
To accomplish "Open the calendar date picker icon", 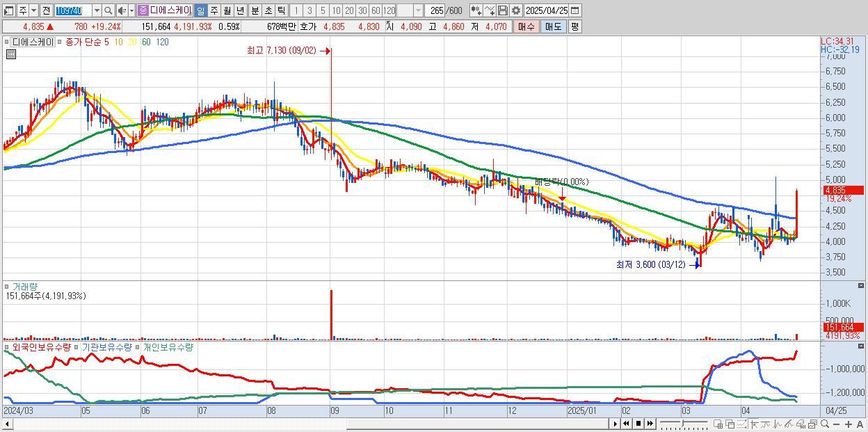I will [x=575, y=10].
